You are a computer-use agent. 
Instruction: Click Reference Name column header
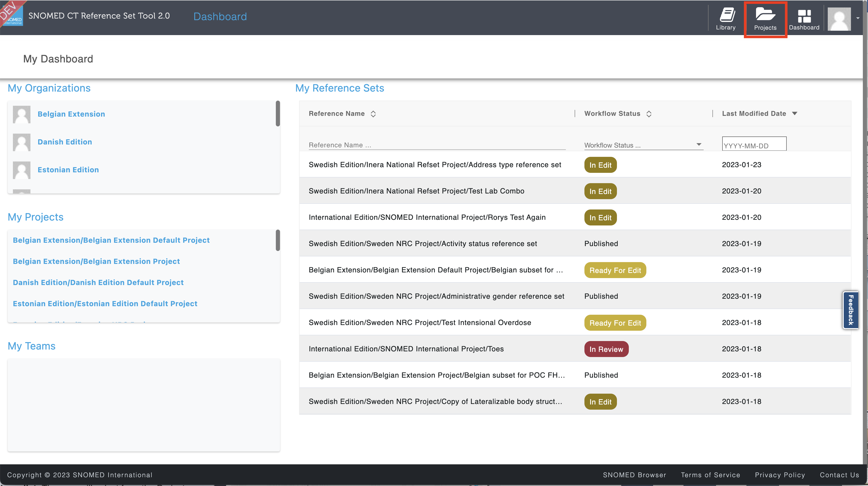337,114
